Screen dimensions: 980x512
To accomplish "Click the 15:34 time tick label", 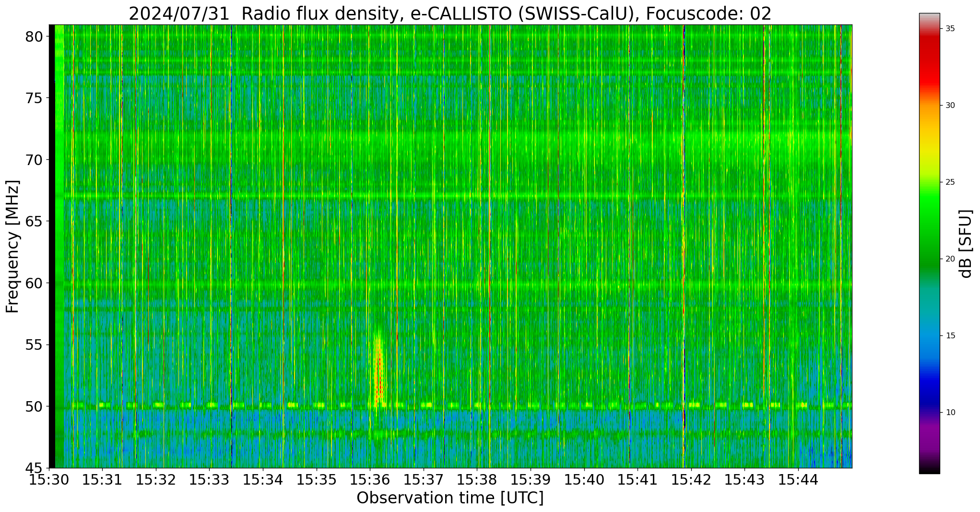I will (263, 479).
